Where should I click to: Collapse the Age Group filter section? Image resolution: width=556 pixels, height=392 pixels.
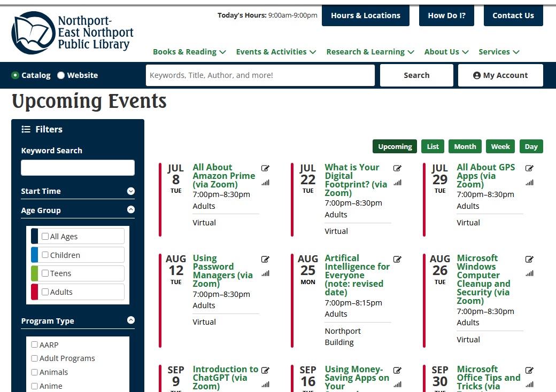coord(131,210)
